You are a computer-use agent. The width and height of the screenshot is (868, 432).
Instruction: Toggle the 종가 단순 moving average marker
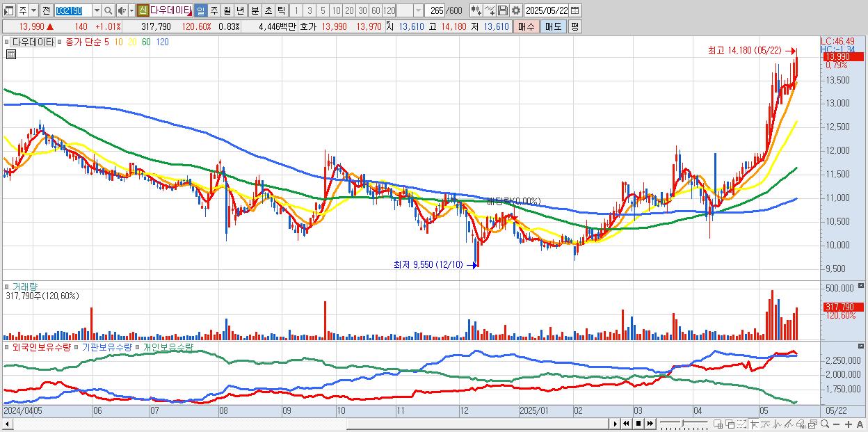pos(60,42)
